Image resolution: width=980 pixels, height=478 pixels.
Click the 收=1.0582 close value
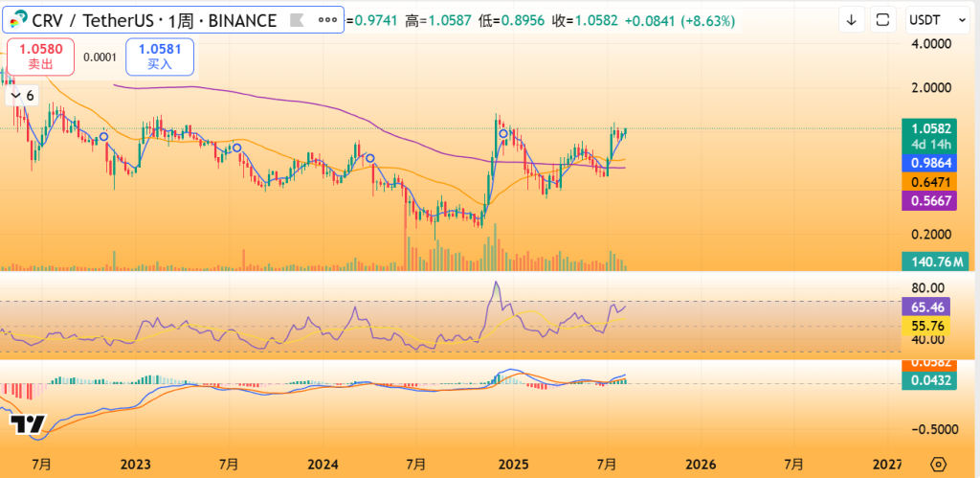click(x=586, y=21)
